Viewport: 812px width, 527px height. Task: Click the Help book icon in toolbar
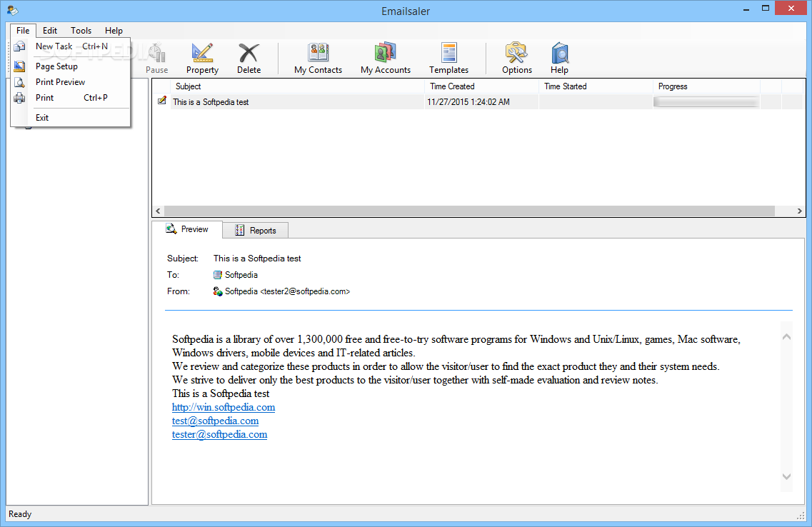tap(560, 53)
